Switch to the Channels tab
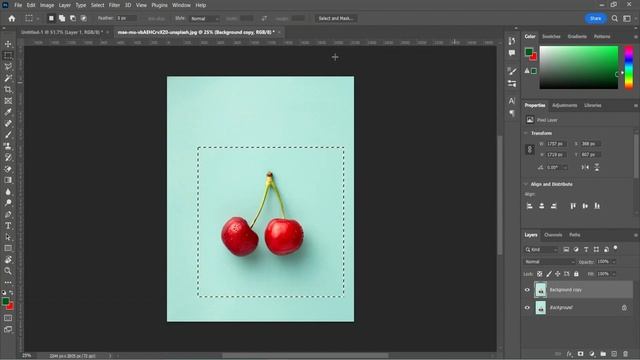Viewport: 640px width, 360px height. (553, 235)
